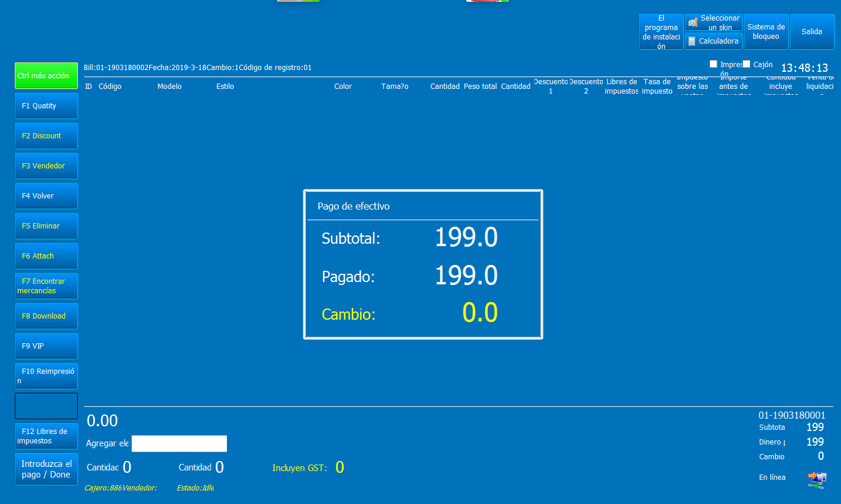
Task: Click the Incluyen GST: label
Action: coord(299,468)
